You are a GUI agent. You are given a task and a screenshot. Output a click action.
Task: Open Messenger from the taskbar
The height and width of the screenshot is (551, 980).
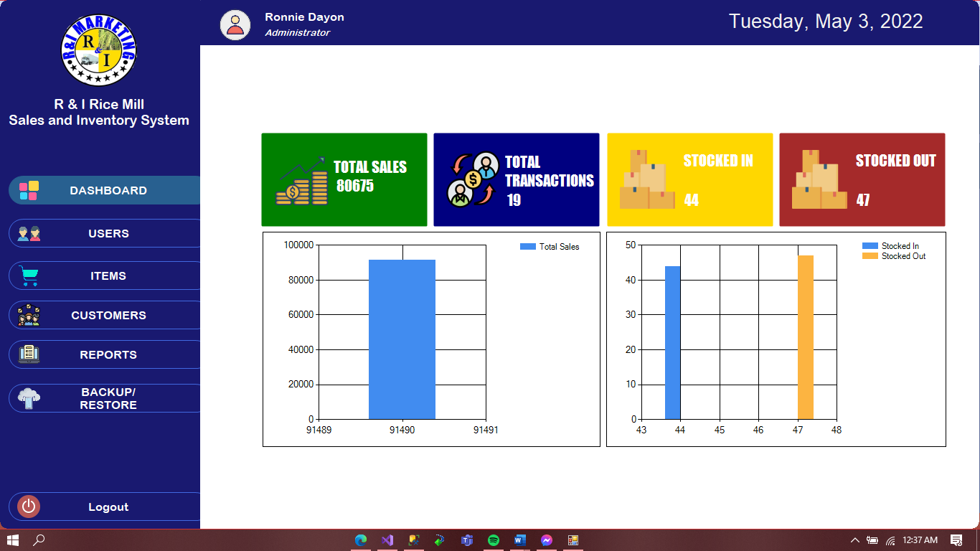(547, 540)
